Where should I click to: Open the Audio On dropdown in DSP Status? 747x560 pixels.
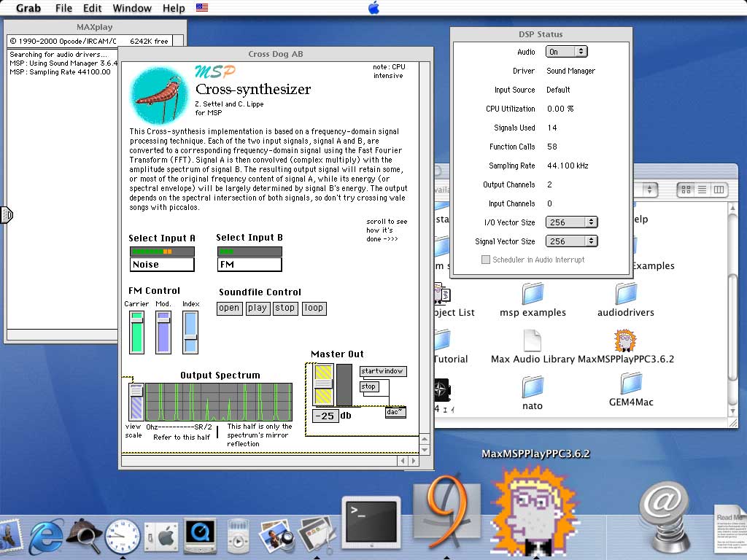(567, 52)
